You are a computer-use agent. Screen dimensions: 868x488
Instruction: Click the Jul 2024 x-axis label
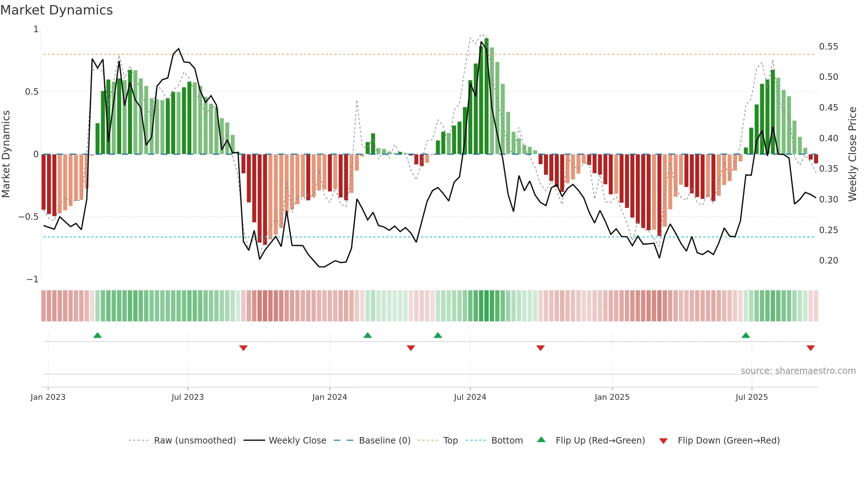click(470, 397)
